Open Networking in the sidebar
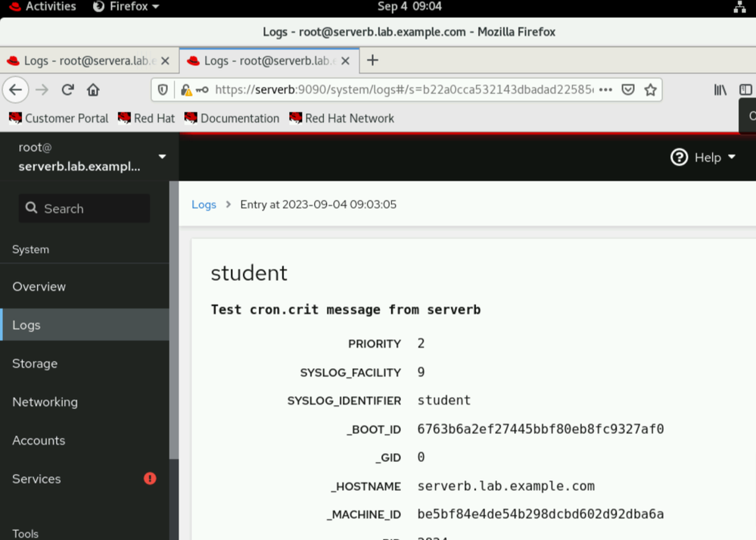 point(45,402)
